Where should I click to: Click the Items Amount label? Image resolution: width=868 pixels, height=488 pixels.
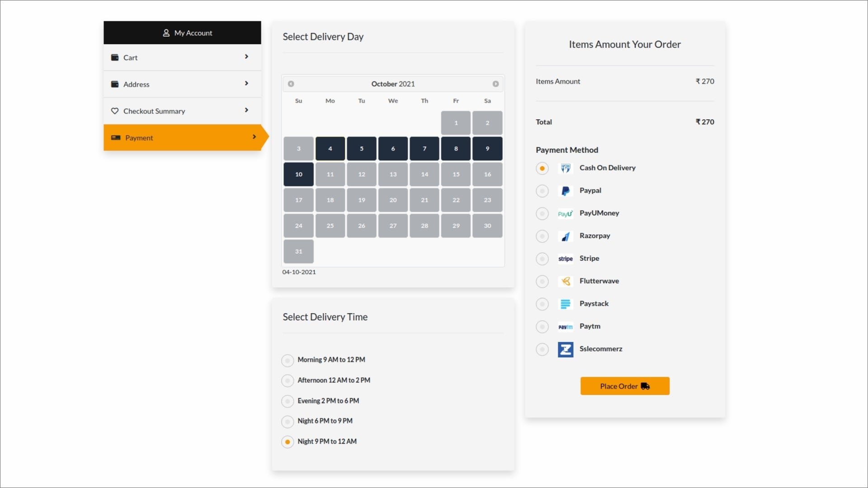click(558, 81)
